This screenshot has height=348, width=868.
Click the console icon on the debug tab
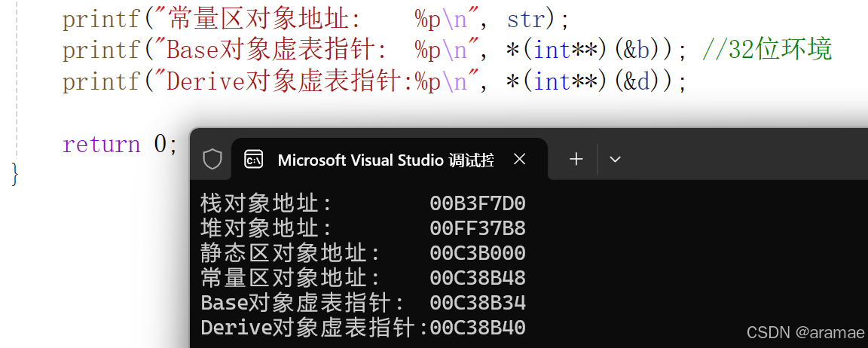[x=254, y=160]
